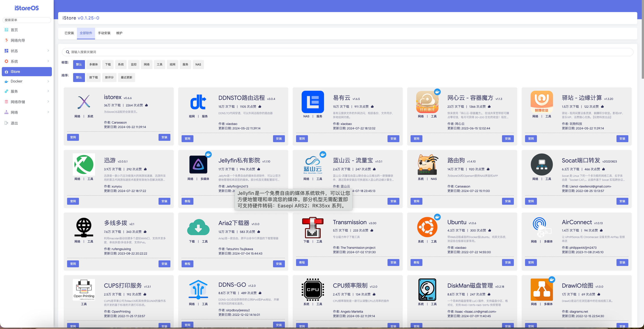The height and width of the screenshot is (329, 644).
Task: Open the 手动安装 tab
Action: (104, 33)
